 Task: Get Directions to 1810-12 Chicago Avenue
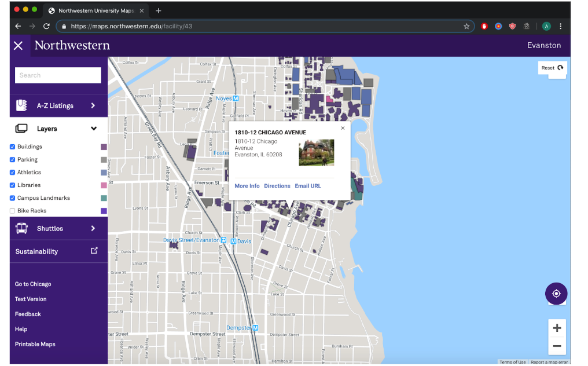point(277,186)
